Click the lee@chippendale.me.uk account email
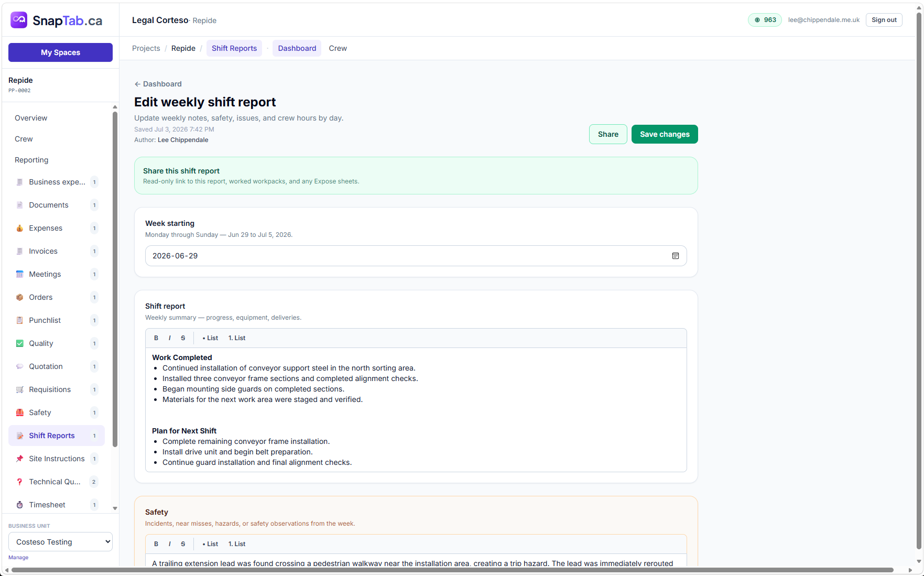The width and height of the screenshot is (924, 576). [824, 20]
